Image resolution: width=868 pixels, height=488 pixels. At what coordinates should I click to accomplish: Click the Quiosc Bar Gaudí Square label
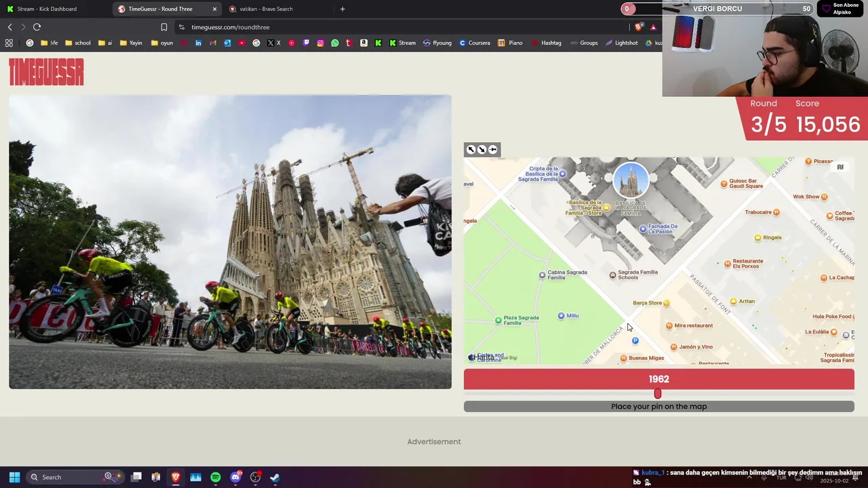coord(746,184)
